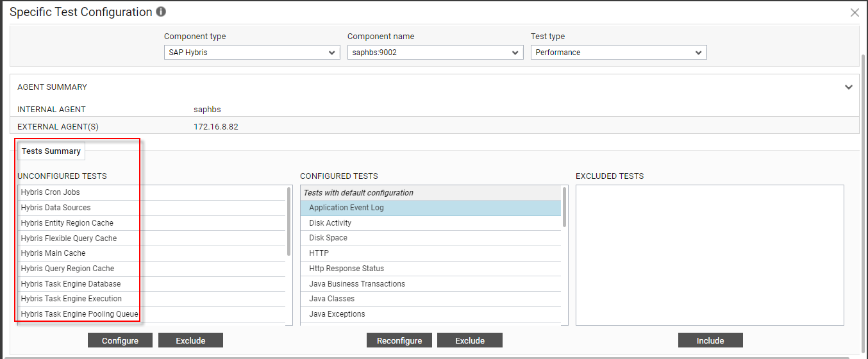
Task: Click the dialog's vertical scrollbar
Action: 863,205
